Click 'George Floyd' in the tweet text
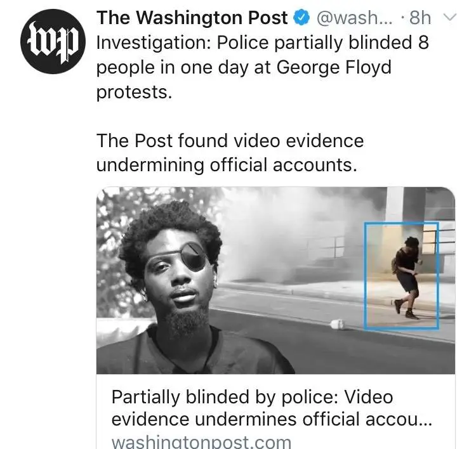Screen dimensions: 476x449 point(334,67)
